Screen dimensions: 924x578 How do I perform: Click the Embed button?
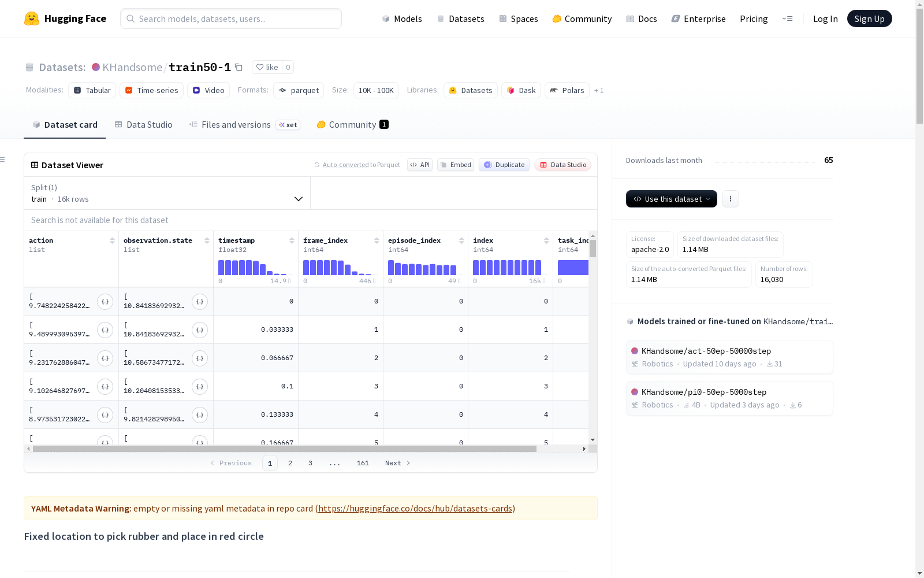click(456, 165)
